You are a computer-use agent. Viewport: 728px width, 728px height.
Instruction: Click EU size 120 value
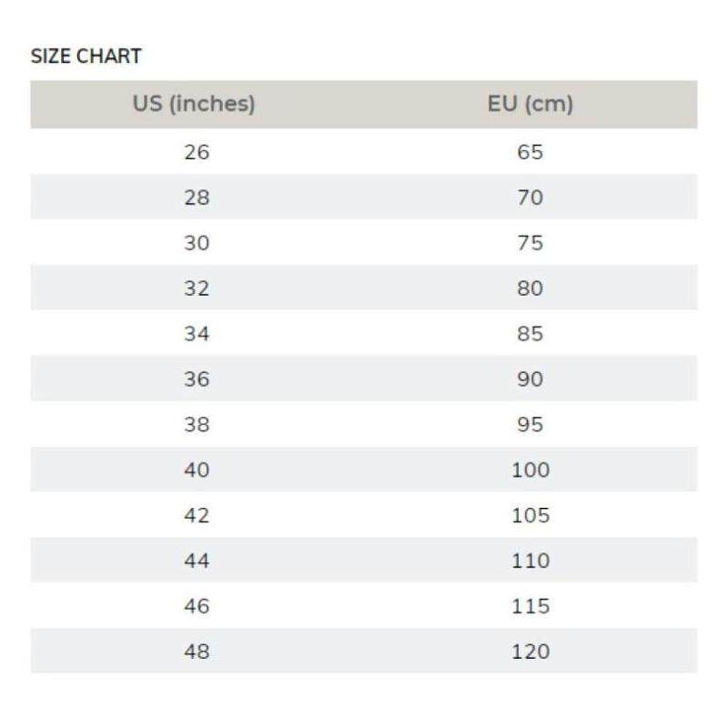[x=531, y=652]
